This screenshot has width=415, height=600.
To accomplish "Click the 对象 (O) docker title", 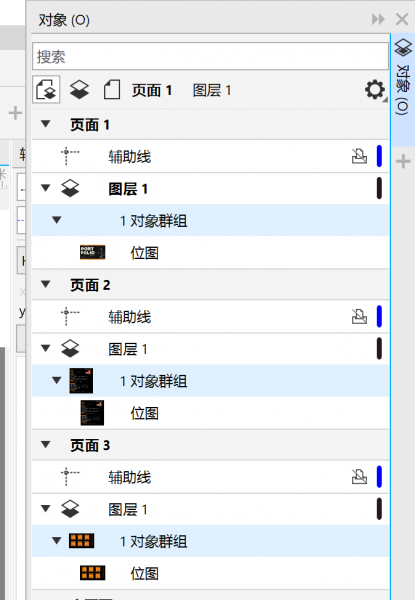I will coord(64,20).
